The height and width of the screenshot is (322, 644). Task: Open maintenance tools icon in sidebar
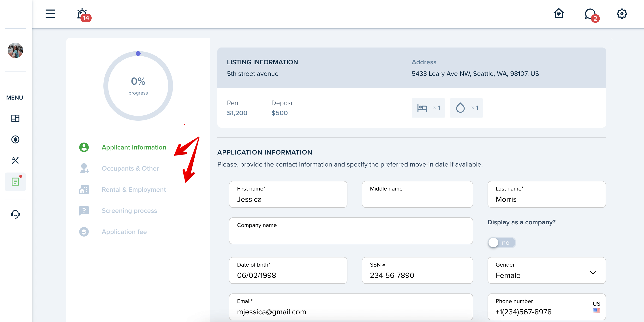click(x=15, y=160)
